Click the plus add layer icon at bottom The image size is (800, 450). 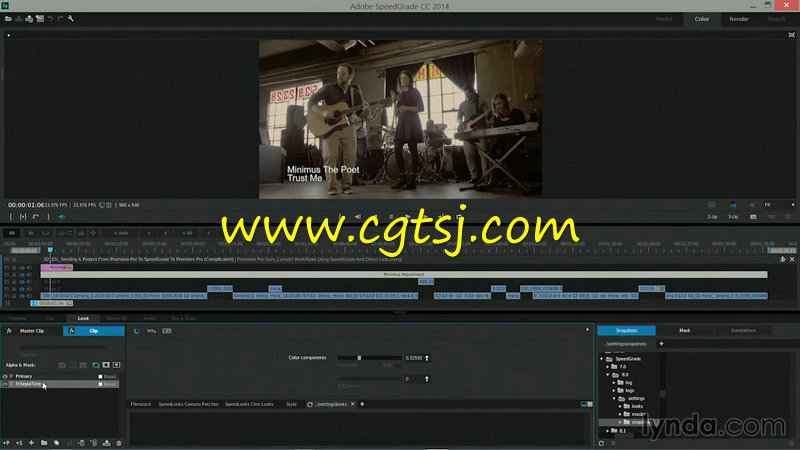[31, 443]
